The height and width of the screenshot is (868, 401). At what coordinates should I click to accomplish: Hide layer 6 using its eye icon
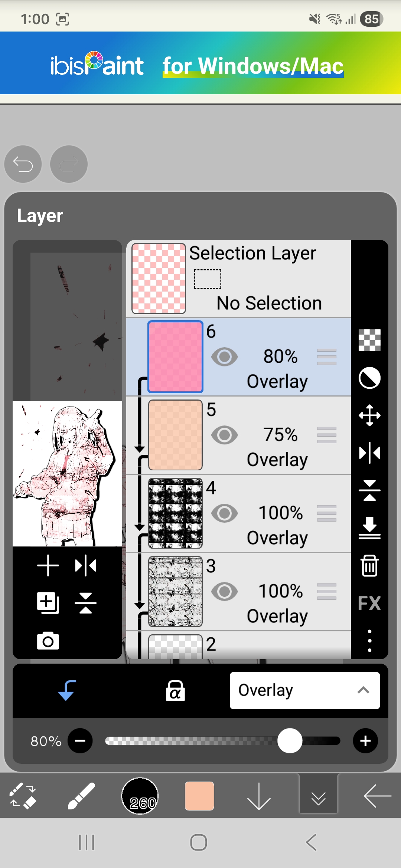pyautogui.click(x=224, y=357)
